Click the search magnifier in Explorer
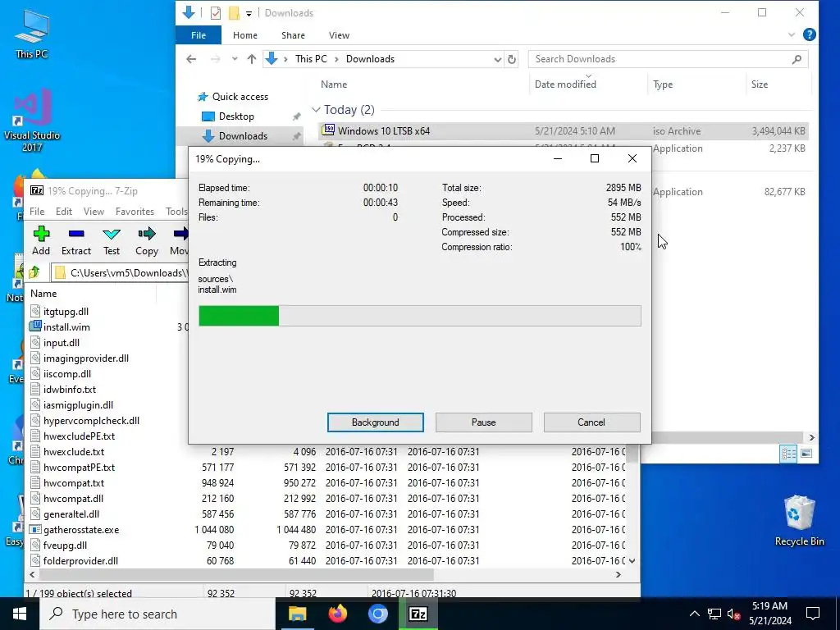This screenshot has height=630, width=840. tap(797, 59)
